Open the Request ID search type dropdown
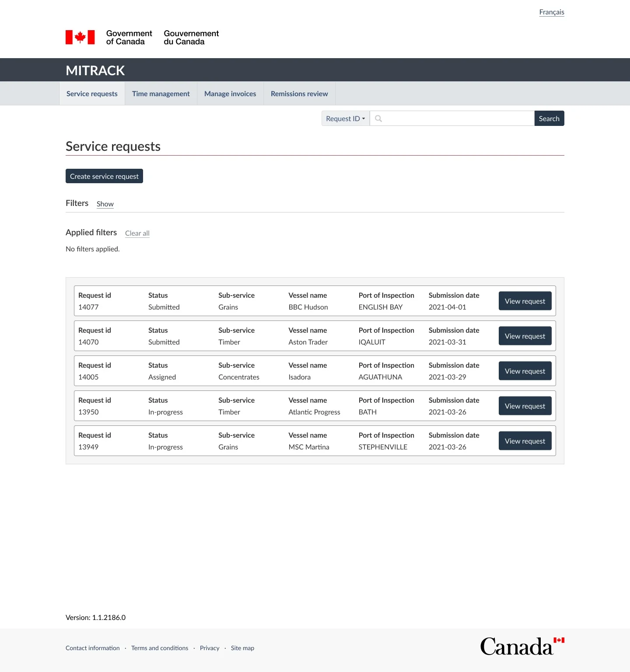Viewport: 630px width, 672px height. tap(346, 118)
